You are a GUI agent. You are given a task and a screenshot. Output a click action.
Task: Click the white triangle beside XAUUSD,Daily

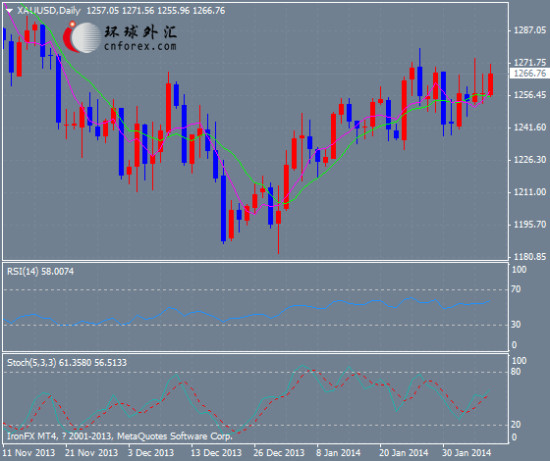click(9, 11)
